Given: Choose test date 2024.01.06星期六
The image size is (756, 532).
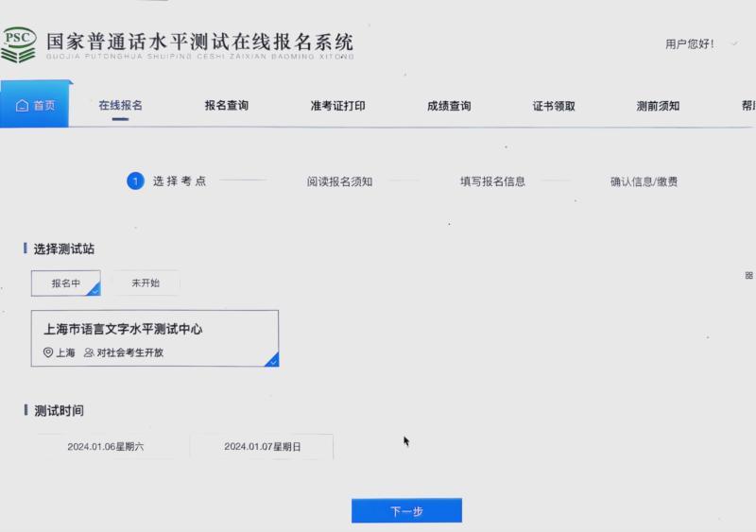Looking at the screenshot, I should point(106,447).
